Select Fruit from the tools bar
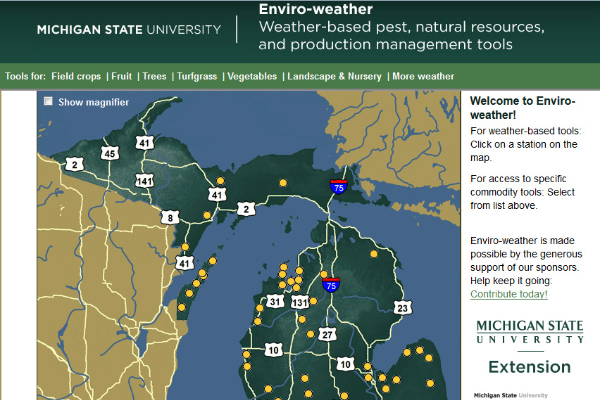 (122, 76)
